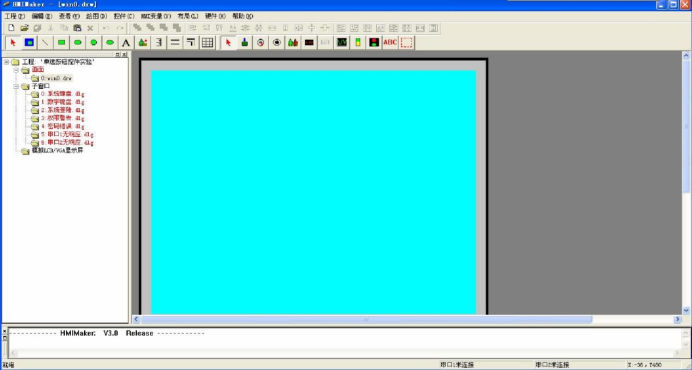
Task: Select the green Circle drawing tool
Action: click(x=94, y=42)
